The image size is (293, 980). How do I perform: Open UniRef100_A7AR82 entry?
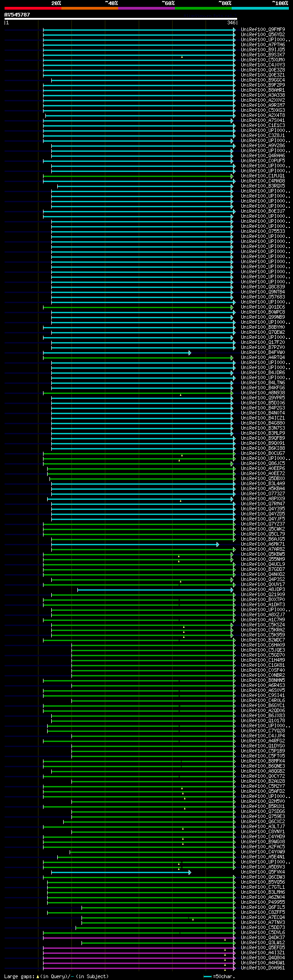(x=263, y=549)
